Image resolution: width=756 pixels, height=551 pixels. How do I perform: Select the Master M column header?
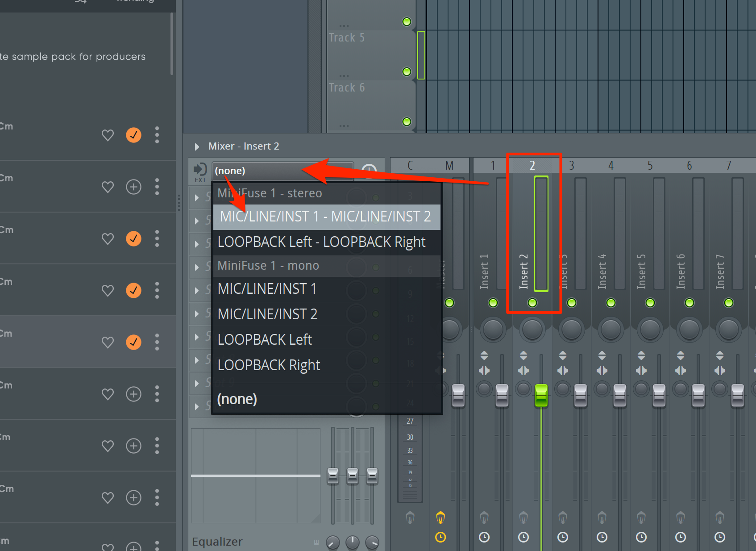point(449,165)
